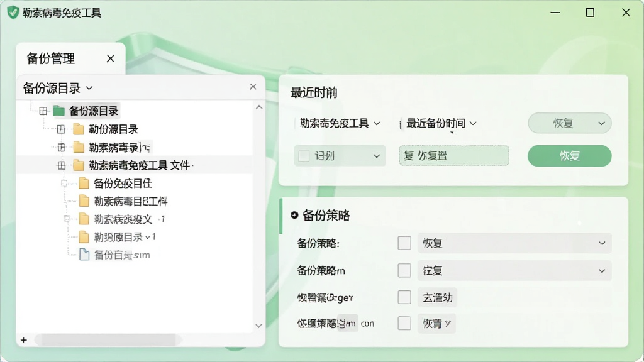Select the 勒份源目录 tree row text
This screenshot has width=644, height=362.
(113, 129)
